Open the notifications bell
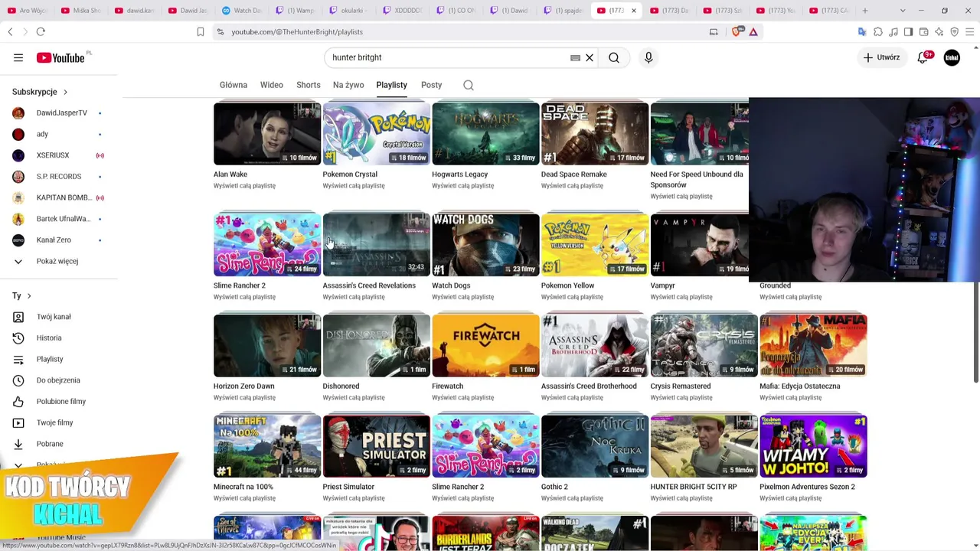Image resolution: width=980 pixels, height=551 pixels. click(923, 57)
